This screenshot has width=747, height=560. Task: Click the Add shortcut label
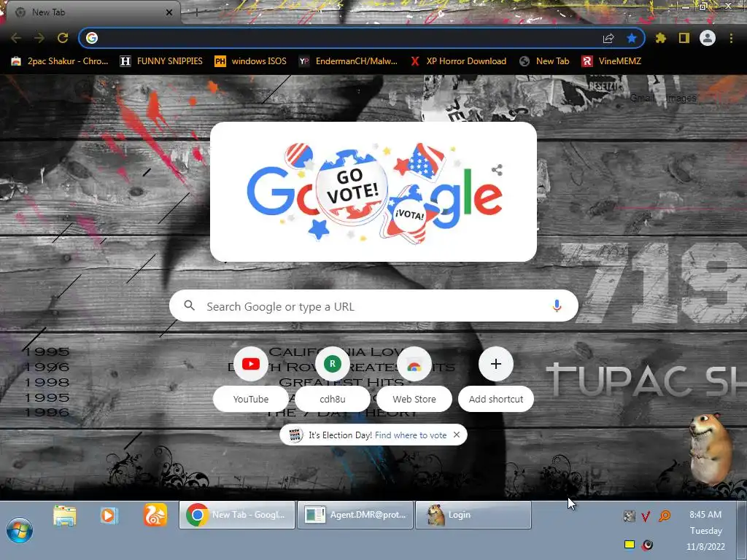tap(496, 399)
